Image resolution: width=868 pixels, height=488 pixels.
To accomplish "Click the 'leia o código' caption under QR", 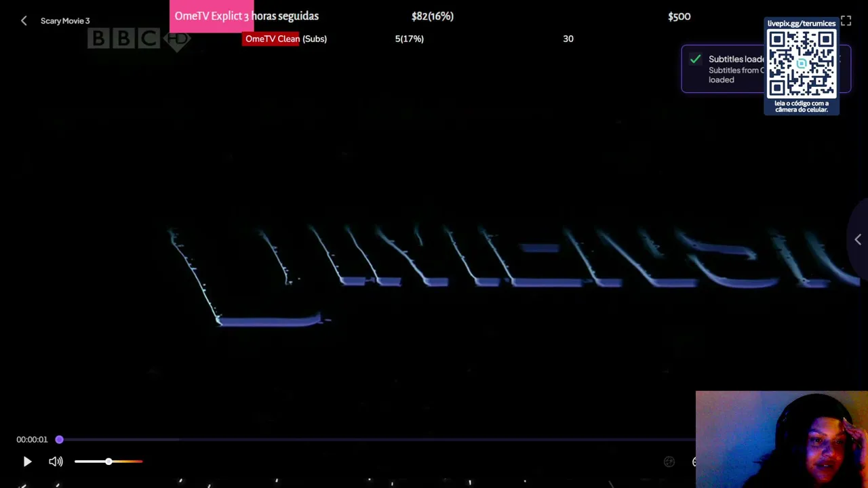I will 802,106.
